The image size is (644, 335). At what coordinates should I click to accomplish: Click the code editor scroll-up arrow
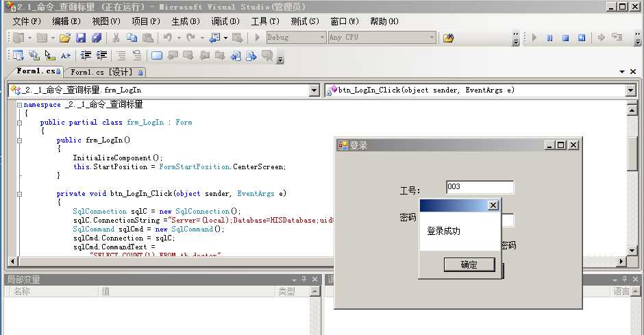(x=632, y=110)
